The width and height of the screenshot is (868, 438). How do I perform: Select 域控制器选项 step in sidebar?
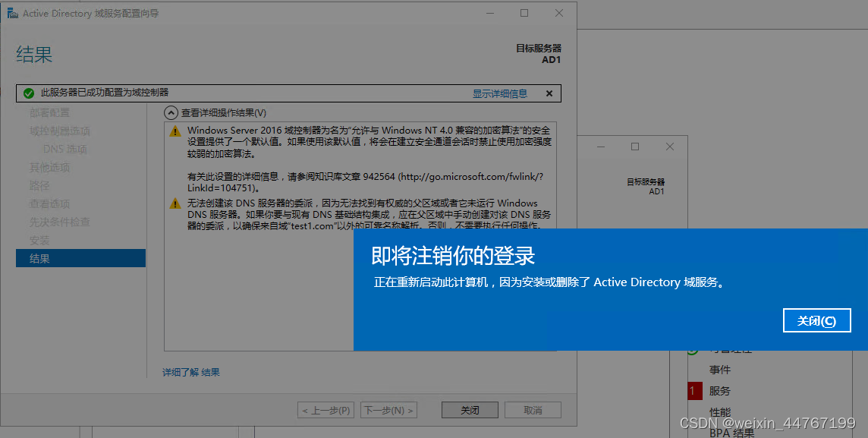(60, 131)
